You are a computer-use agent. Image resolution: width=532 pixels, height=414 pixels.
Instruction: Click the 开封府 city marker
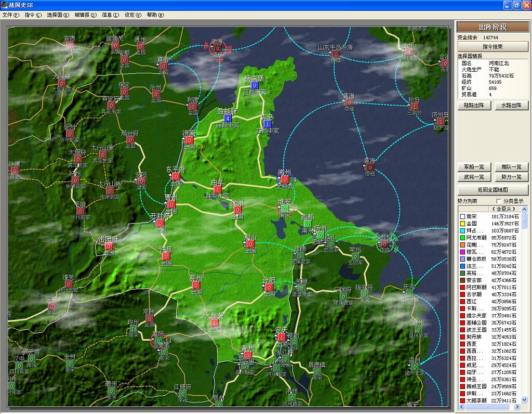point(159,223)
